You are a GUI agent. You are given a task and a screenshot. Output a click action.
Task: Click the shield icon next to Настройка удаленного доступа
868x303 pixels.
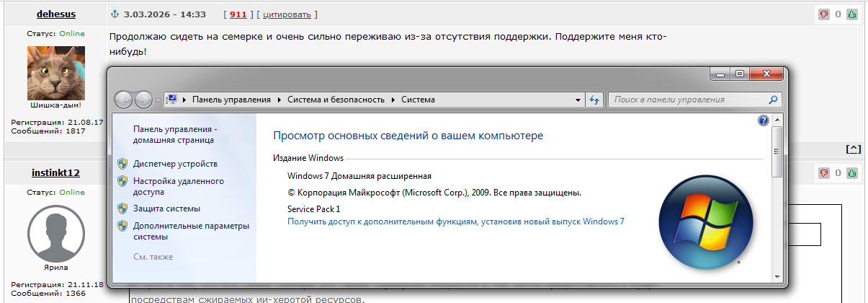(122, 182)
